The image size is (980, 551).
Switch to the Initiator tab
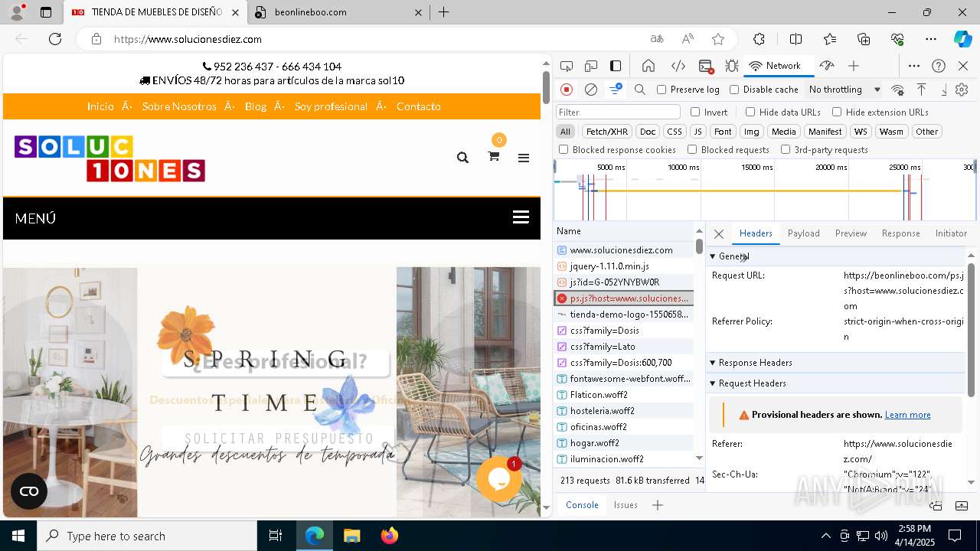(951, 233)
